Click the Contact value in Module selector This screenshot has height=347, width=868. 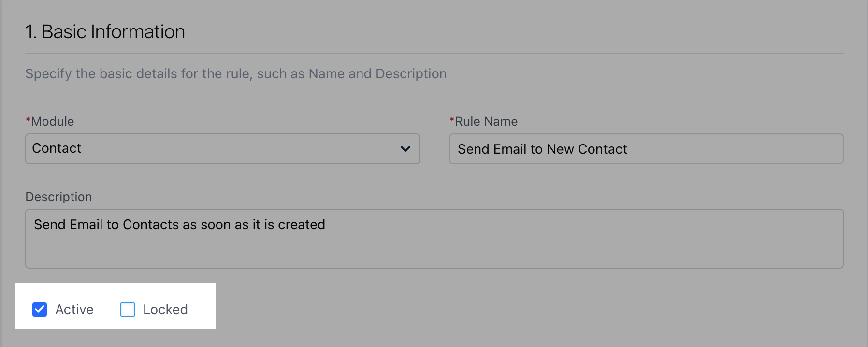point(57,148)
